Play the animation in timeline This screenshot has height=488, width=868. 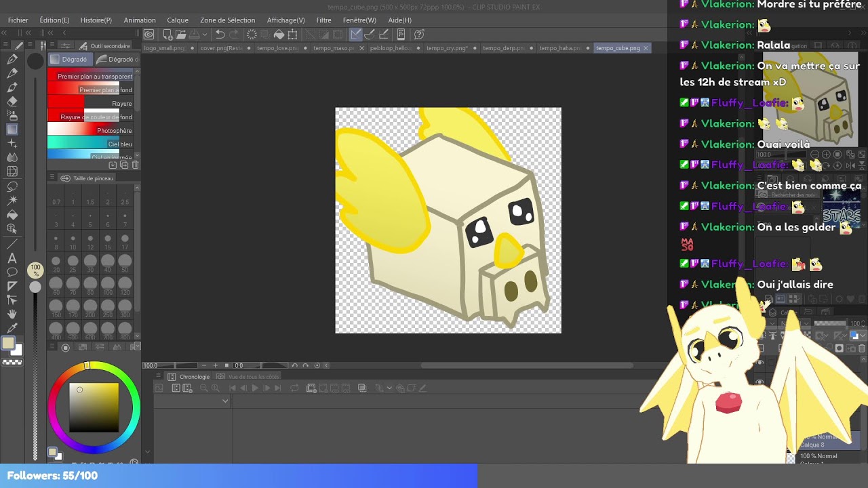255,388
